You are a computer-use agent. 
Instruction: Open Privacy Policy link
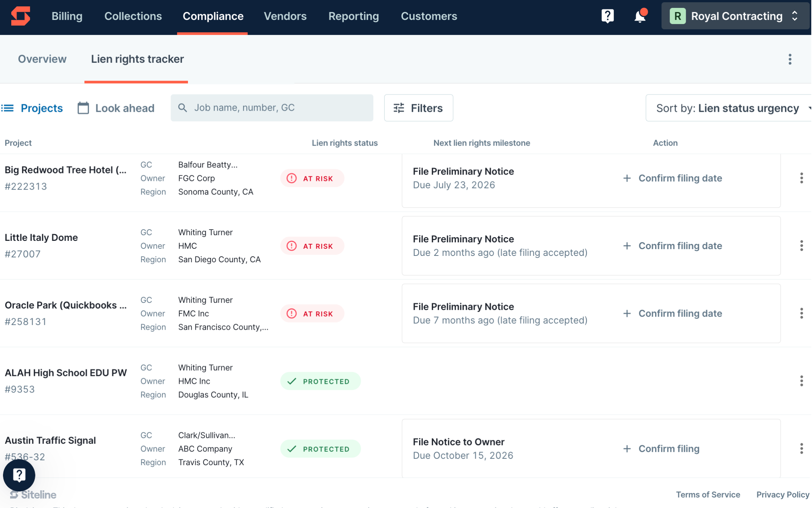coord(783,494)
